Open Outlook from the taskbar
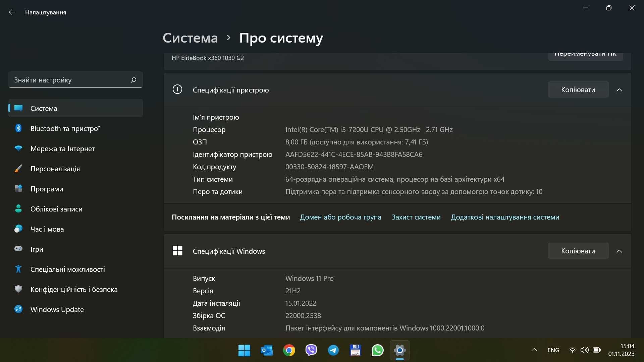 (x=267, y=351)
